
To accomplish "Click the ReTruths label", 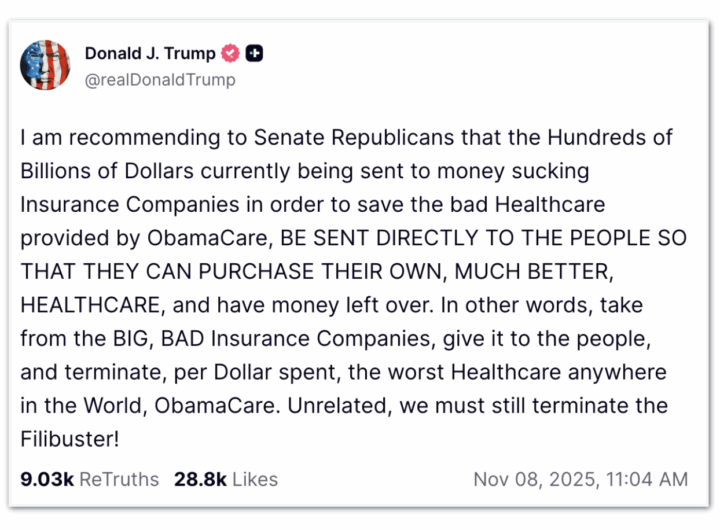I will pyautogui.click(x=118, y=479).
